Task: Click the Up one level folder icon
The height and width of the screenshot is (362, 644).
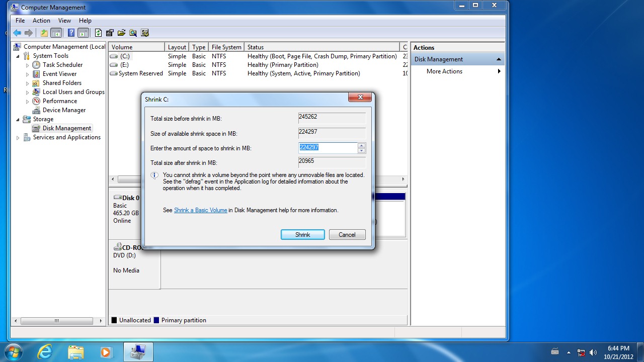Action: 44,33
